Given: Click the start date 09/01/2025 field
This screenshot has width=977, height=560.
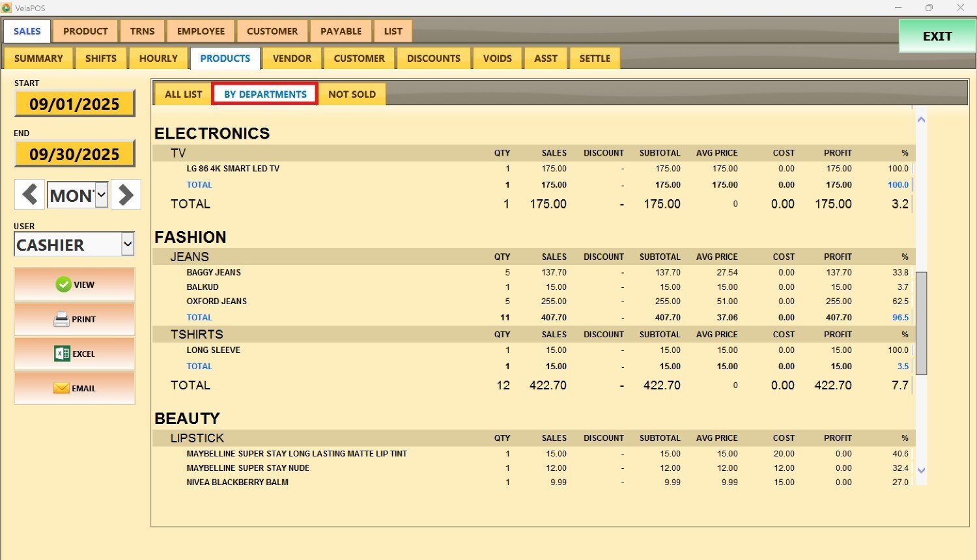Looking at the screenshot, I should tap(74, 104).
